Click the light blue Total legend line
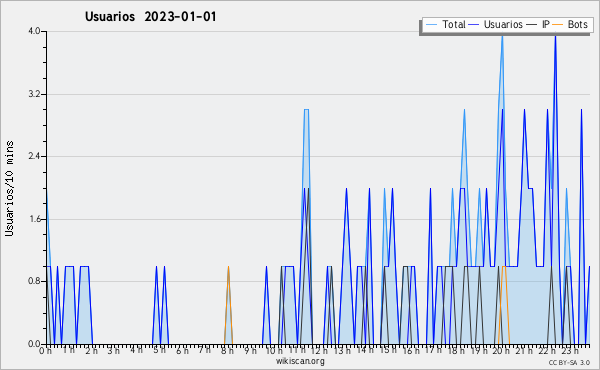The width and height of the screenshot is (600, 370). [x=431, y=25]
